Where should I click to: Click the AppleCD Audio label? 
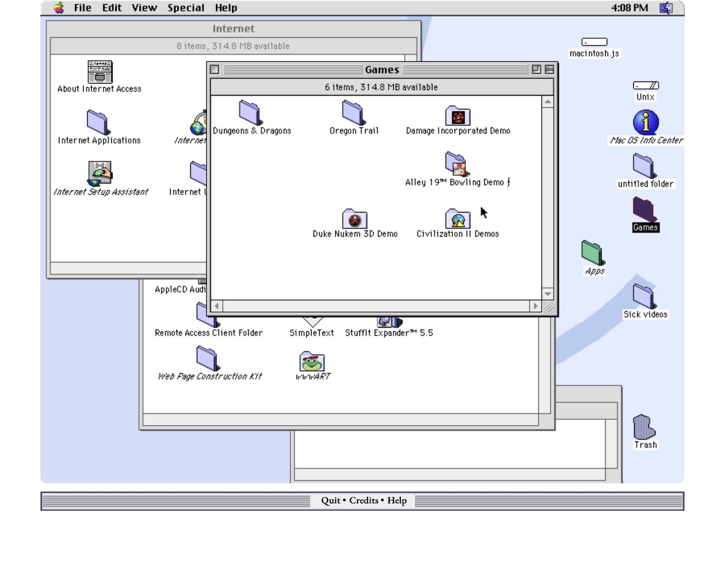click(180, 289)
